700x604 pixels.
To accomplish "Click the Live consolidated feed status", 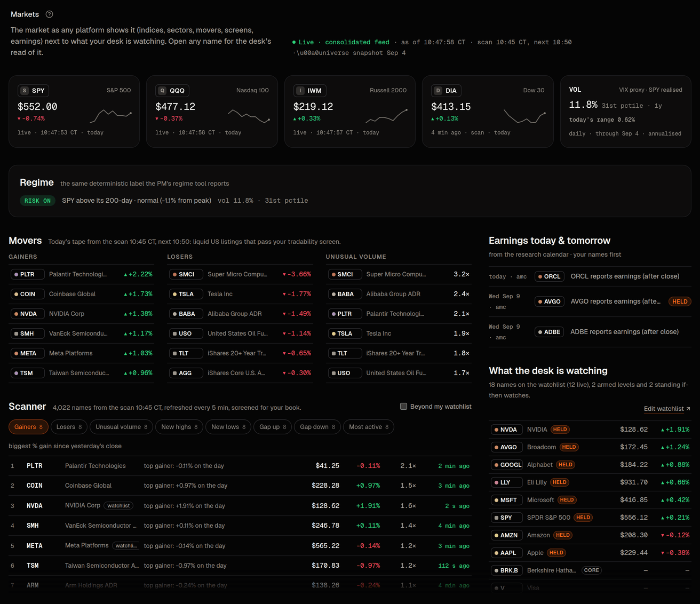I will (x=341, y=42).
